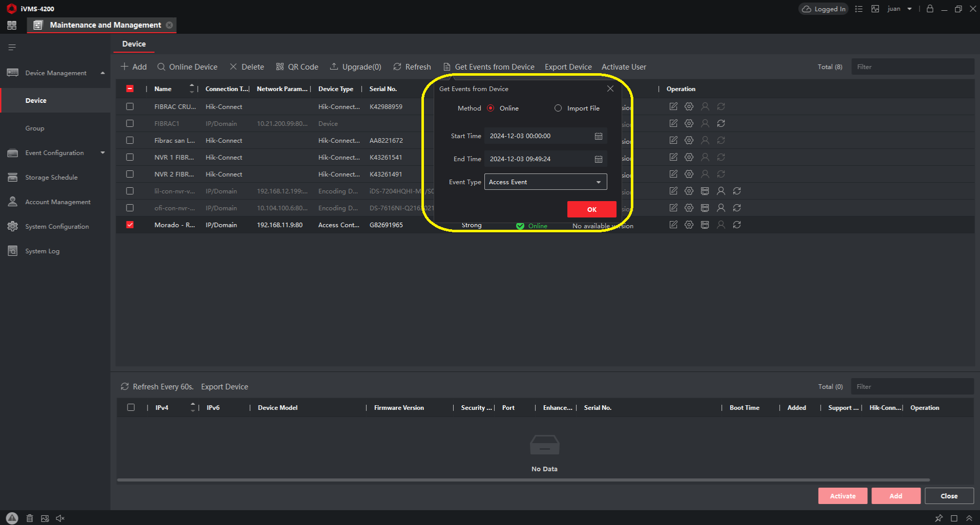This screenshot has height=525, width=980.
Task: Click refresh icon in FIBRAC1 row
Action: coord(721,123)
